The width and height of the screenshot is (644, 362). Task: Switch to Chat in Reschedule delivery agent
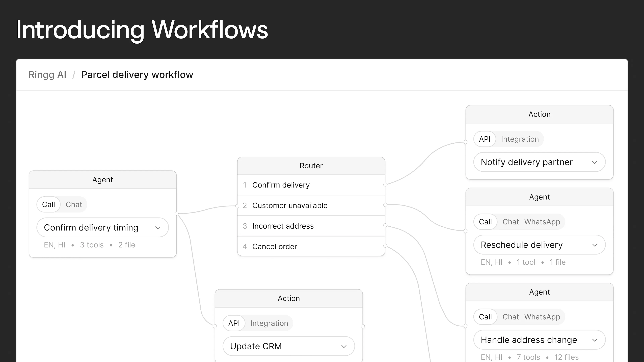pos(511,222)
